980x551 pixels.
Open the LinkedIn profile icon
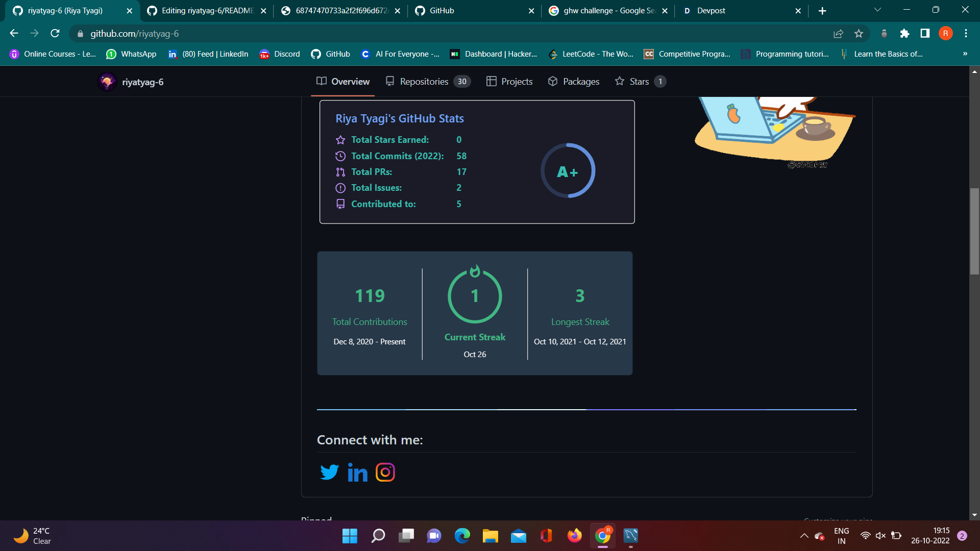tap(357, 472)
